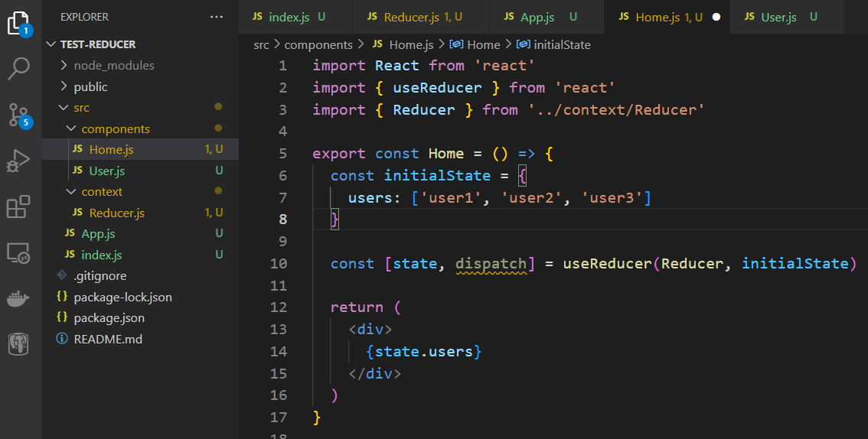868x439 pixels.
Task: Close Home.js tab via unsaved dot
Action: 716,17
